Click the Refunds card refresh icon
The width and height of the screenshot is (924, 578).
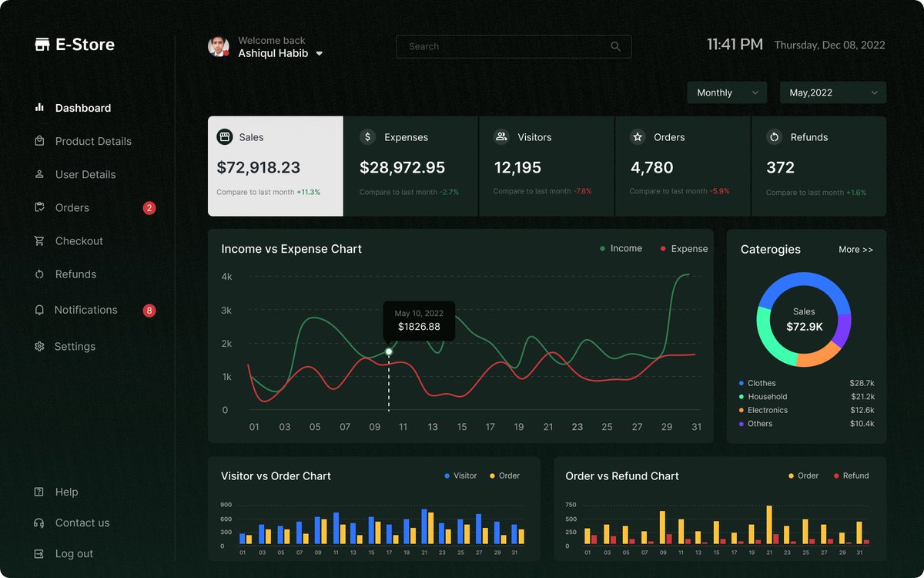pyautogui.click(x=775, y=137)
